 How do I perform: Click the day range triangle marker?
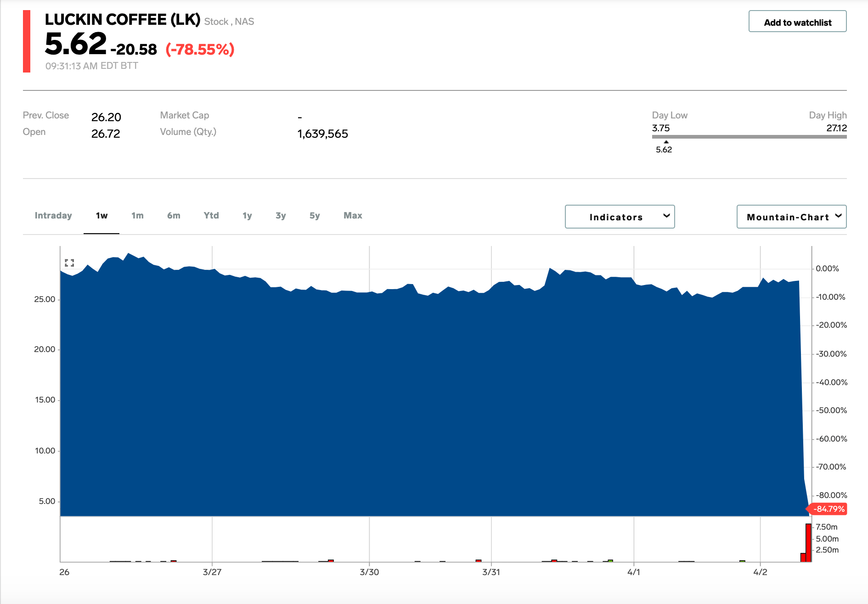point(666,142)
